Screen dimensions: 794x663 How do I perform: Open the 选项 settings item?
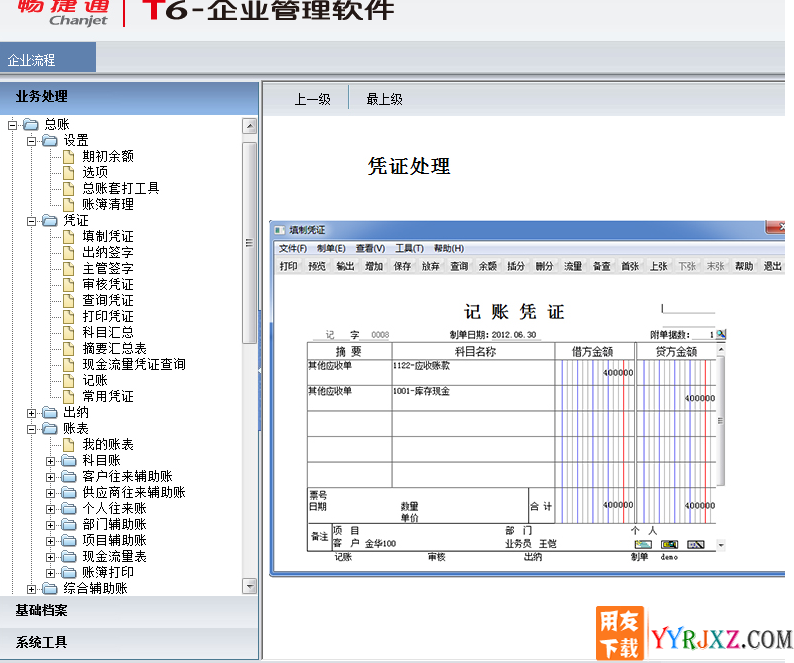[x=95, y=172]
